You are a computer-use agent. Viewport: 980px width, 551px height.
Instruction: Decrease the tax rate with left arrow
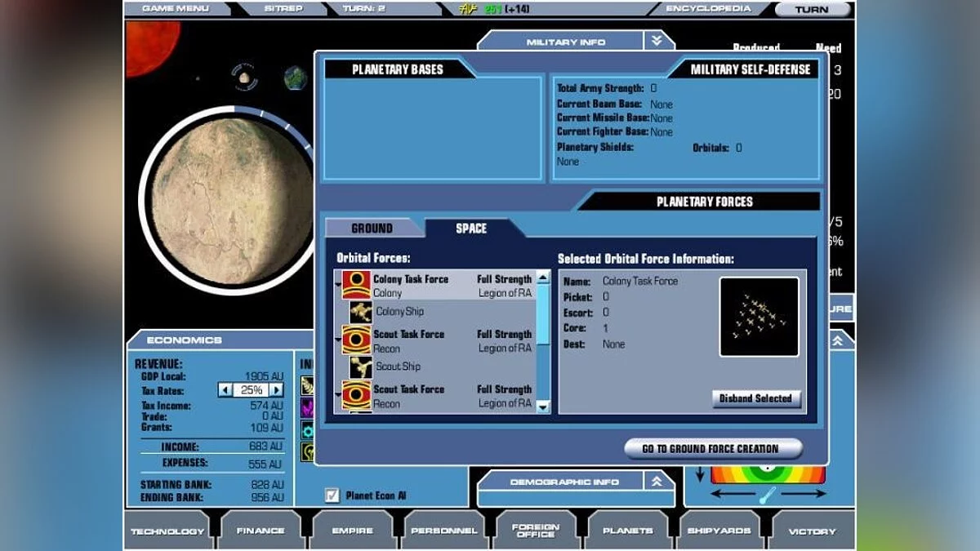point(225,390)
